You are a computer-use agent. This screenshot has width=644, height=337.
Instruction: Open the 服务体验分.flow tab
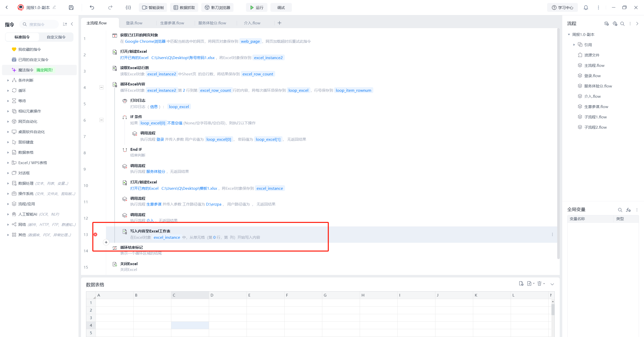[x=212, y=23]
